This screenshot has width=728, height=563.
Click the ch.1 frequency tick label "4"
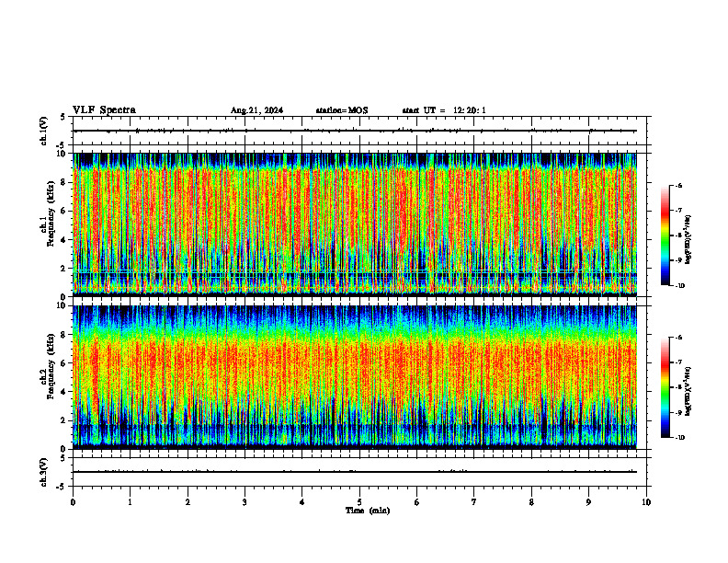tap(65, 240)
